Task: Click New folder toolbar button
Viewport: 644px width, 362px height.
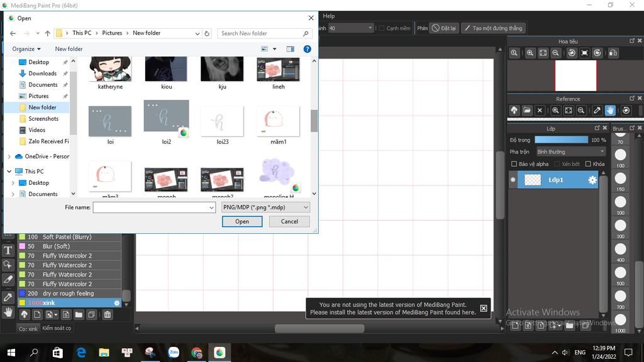Action: pyautogui.click(x=69, y=49)
